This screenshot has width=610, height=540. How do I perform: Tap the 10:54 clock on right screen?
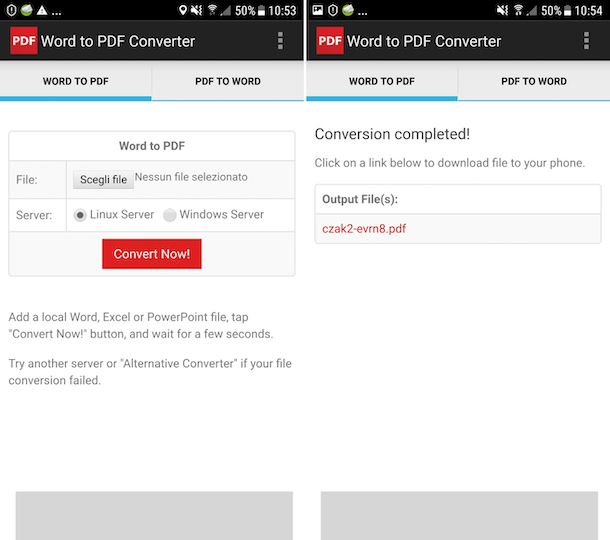click(588, 11)
